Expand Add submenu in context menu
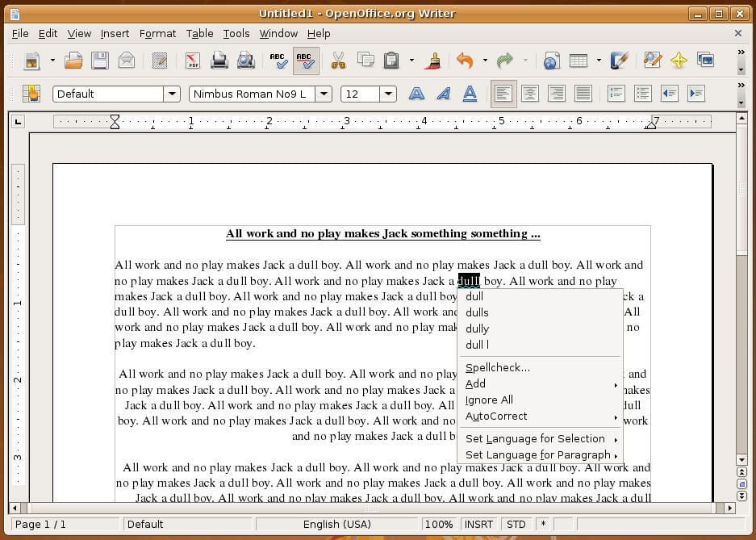756x540 pixels. coord(540,384)
